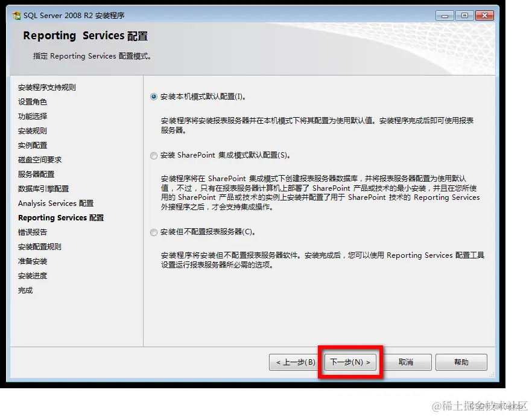Screen dimensions: 532x416
Task: Select native mode default configuration radio button
Action: click(x=154, y=97)
